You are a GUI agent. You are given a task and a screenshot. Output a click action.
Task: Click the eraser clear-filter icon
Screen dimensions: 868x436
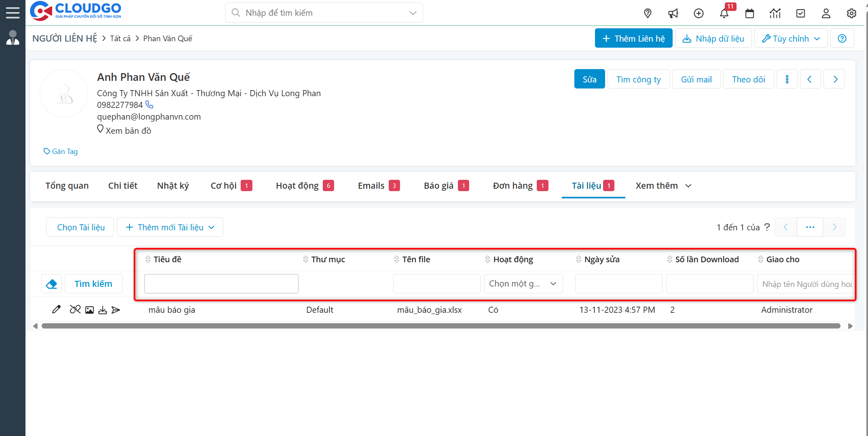click(52, 284)
